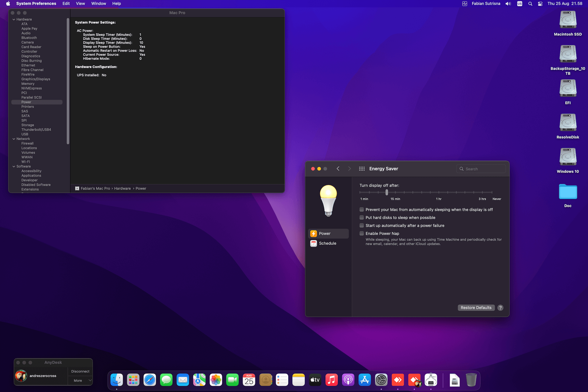Select the Power pane in sidebar
Screen dimensions: 588x392
click(x=325, y=233)
